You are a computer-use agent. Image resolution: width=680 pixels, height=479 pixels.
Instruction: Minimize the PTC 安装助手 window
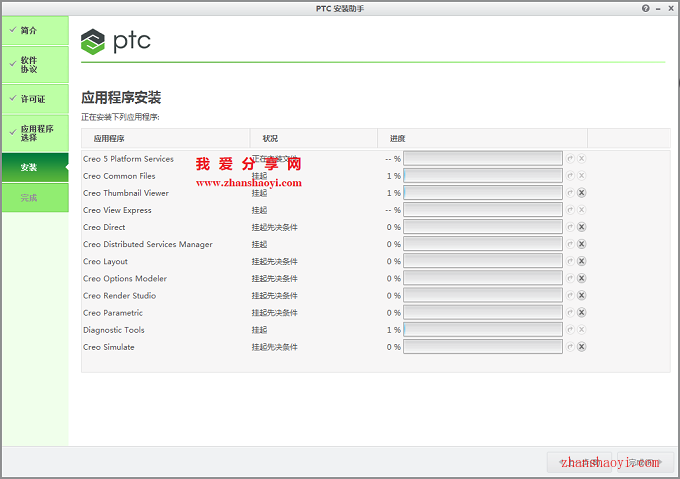tap(658, 8)
